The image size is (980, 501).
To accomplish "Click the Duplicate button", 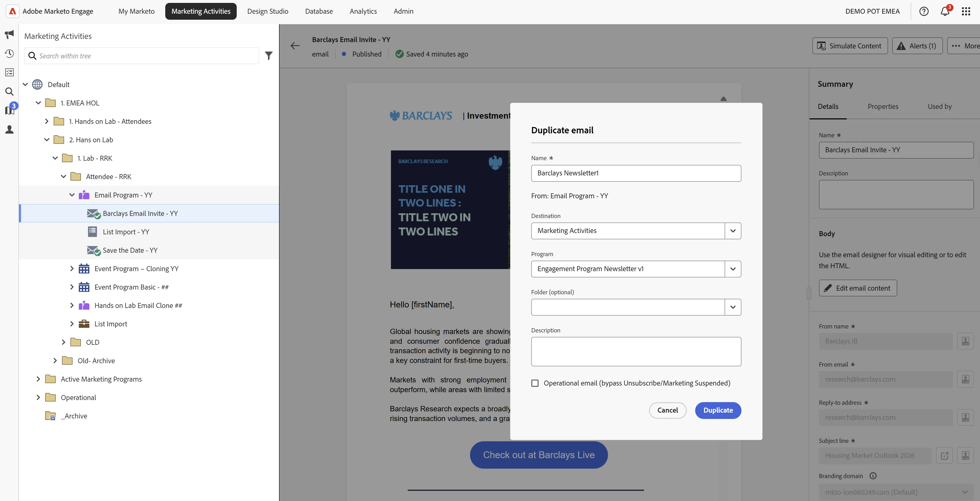I will tap(718, 410).
